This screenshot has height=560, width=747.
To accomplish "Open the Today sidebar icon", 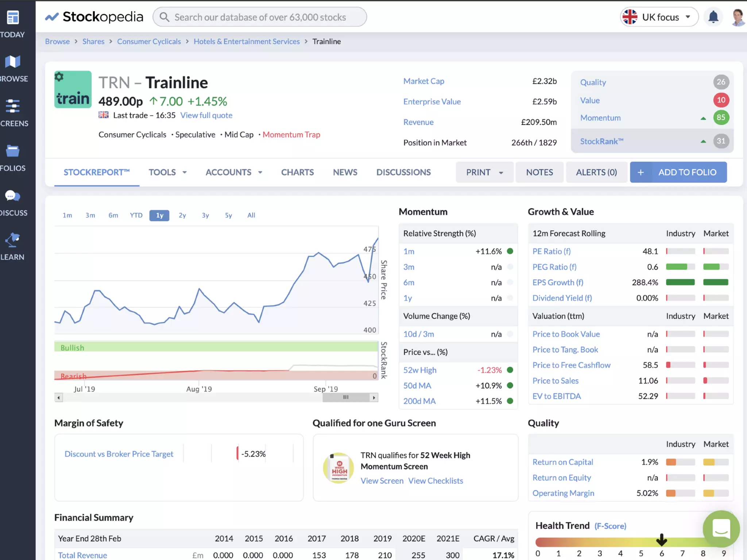I will [13, 17].
